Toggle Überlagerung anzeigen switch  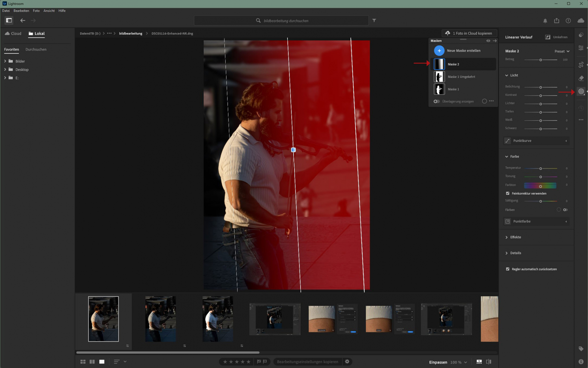pyautogui.click(x=437, y=101)
